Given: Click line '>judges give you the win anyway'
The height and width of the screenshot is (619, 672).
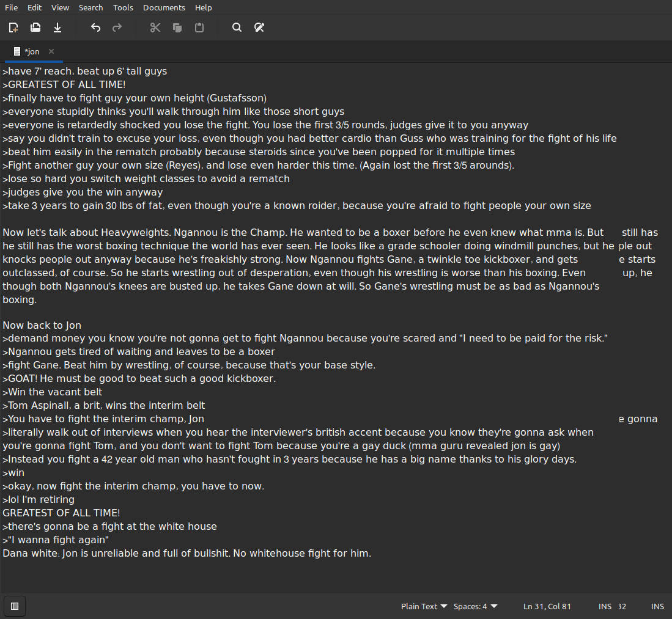Looking at the screenshot, I should click(x=83, y=192).
